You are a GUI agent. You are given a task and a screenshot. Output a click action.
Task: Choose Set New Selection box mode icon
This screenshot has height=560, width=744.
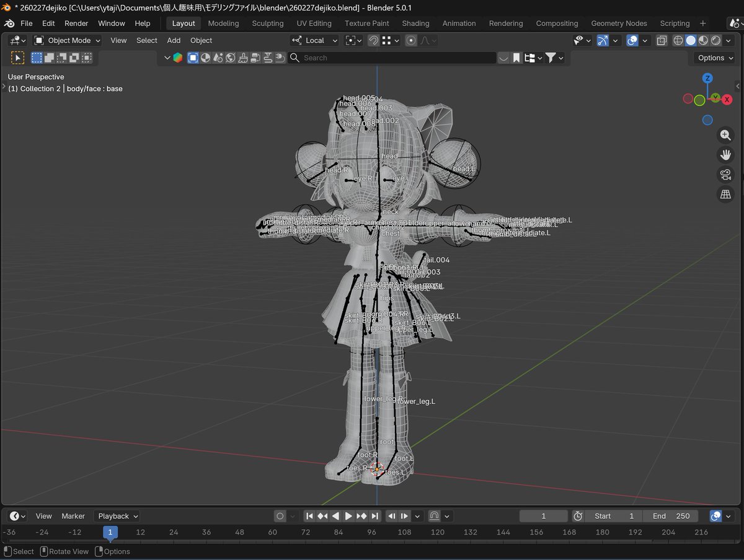click(37, 58)
